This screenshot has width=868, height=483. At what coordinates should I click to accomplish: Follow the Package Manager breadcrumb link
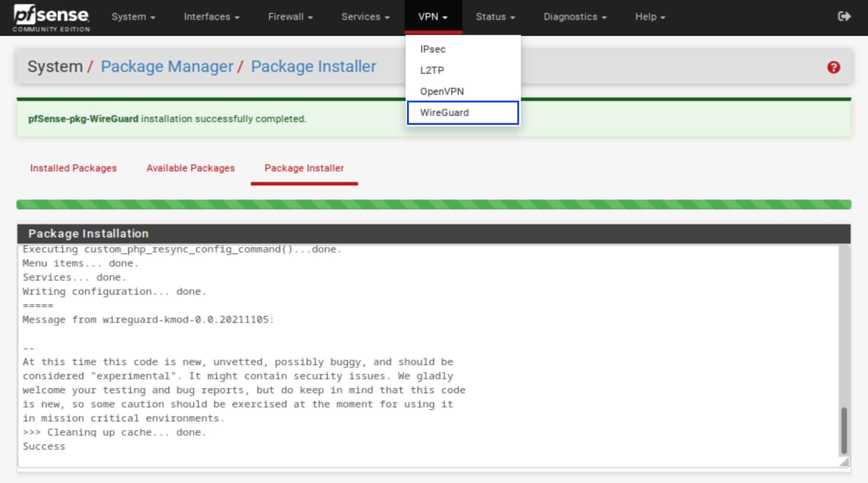167,67
